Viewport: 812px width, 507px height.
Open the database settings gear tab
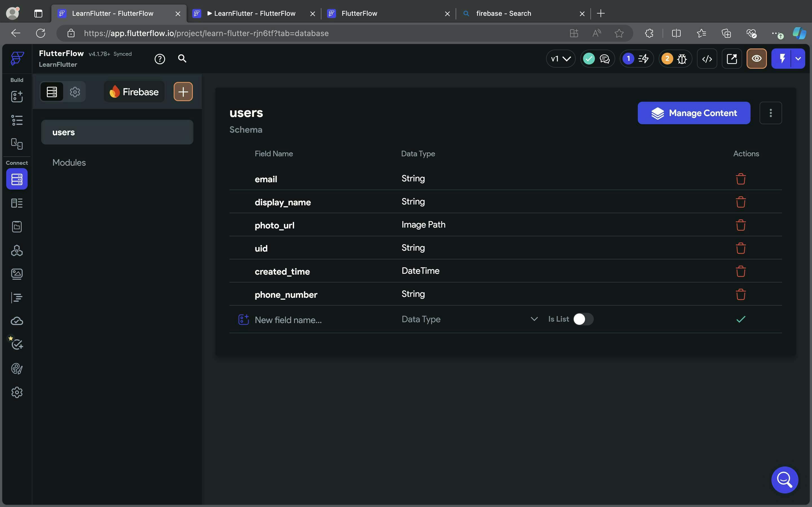click(75, 92)
